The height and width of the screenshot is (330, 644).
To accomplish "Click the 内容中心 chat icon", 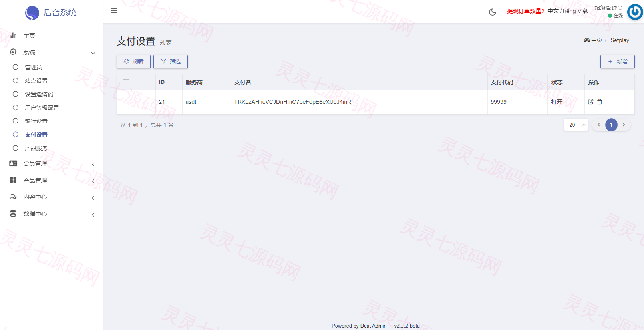I will click(13, 197).
